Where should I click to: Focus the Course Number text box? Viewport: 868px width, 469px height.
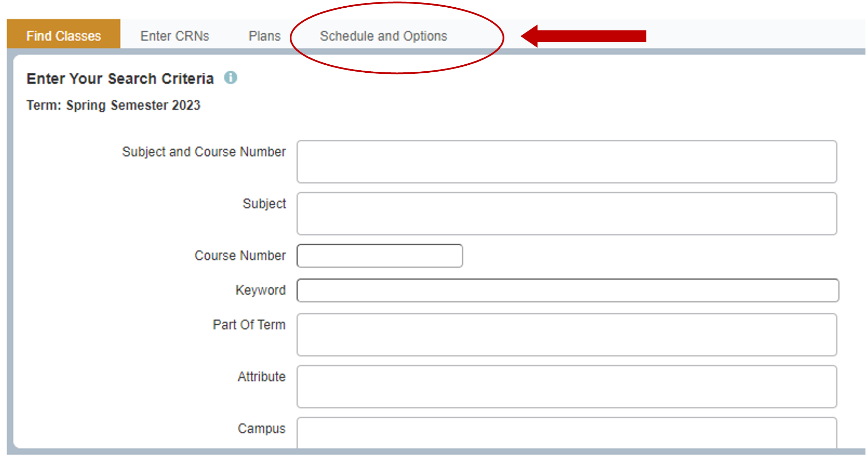pyautogui.click(x=379, y=256)
